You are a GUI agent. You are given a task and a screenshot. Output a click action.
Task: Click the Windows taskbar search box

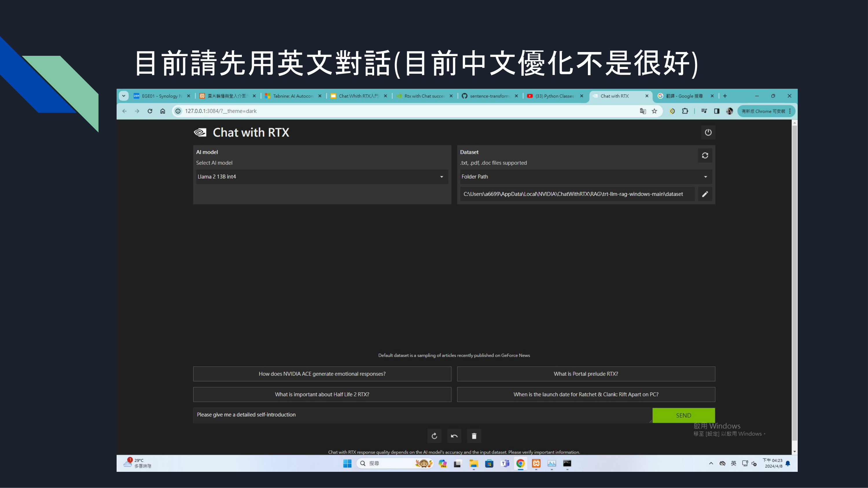395,463
